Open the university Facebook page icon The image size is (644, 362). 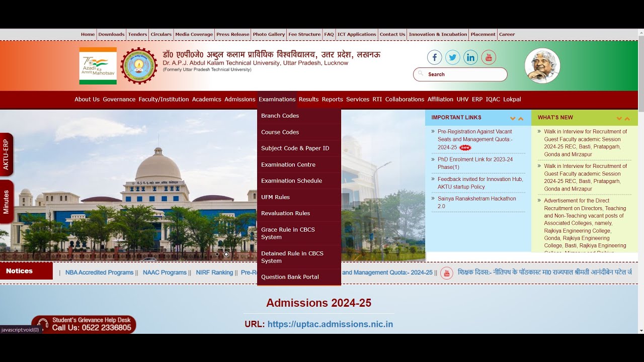click(x=434, y=57)
